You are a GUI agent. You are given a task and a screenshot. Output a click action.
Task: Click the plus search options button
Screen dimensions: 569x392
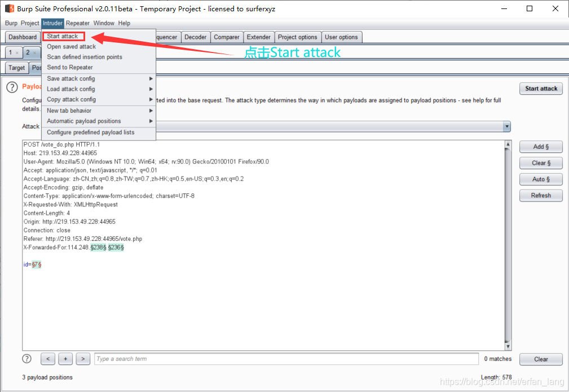coord(65,359)
